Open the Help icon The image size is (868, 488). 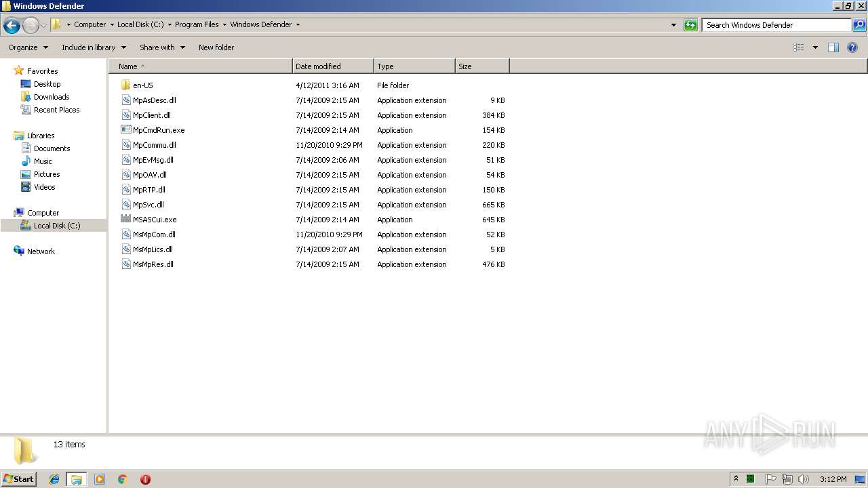point(852,47)
